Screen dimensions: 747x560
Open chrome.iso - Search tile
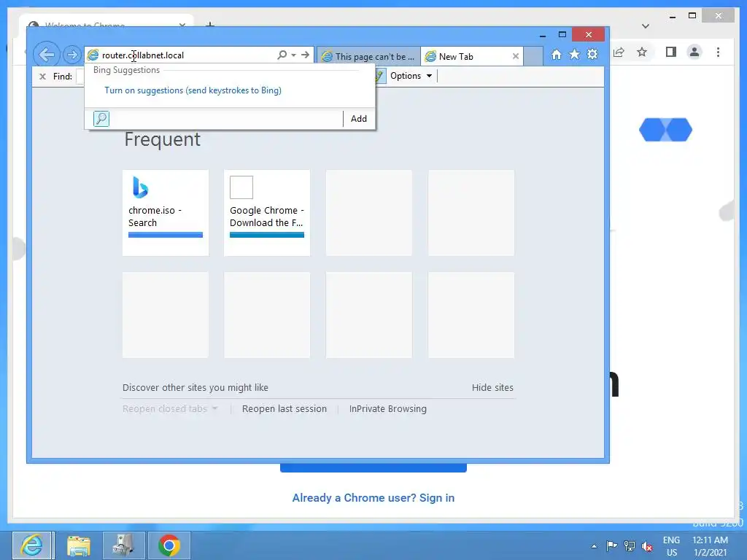click(x=166, y=213)
